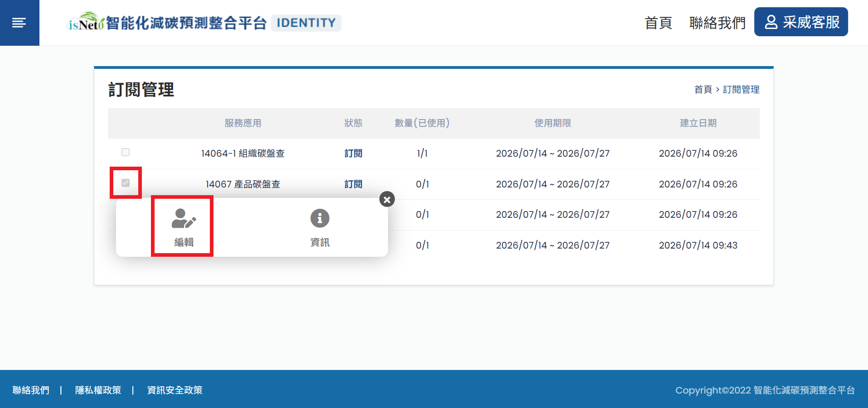Close the popup with the X button
This screenshot has width=868, height=408.
pyautogui.click(x=387, y=199)
